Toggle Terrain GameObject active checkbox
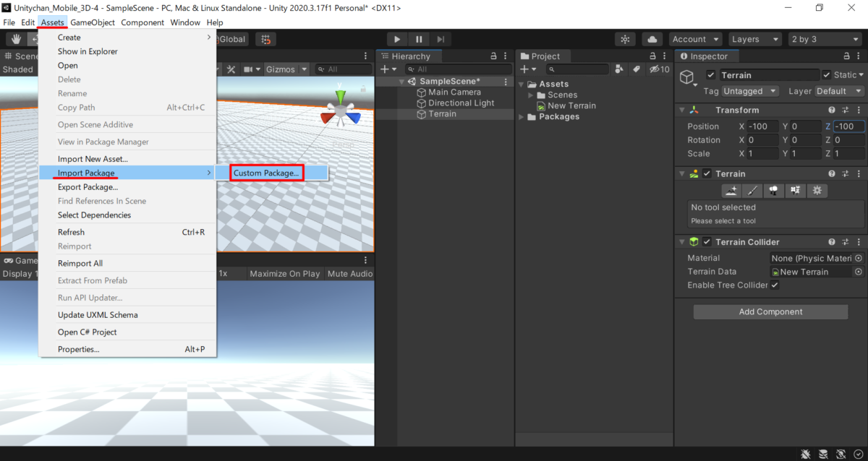Screen dimensions: 868x461 pos(711,75)
